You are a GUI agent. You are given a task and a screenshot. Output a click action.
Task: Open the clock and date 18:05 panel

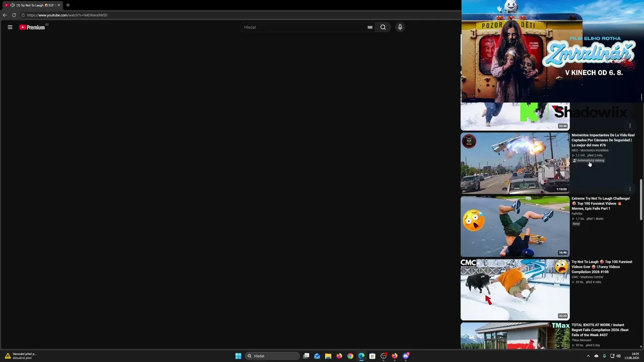pyautogui.click(x=632, y=356)
